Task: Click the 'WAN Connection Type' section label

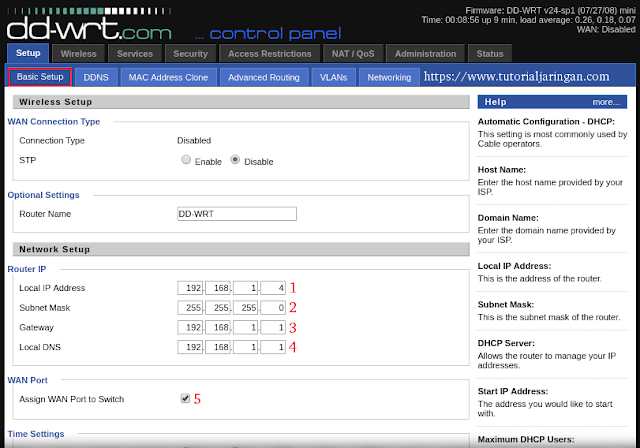Action: (x=53, y=122)
